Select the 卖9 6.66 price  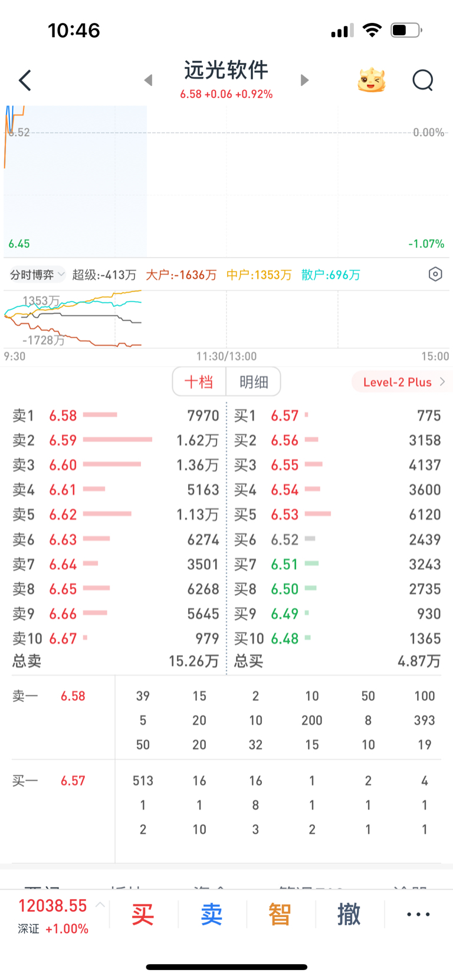click(x=63, y=613)
